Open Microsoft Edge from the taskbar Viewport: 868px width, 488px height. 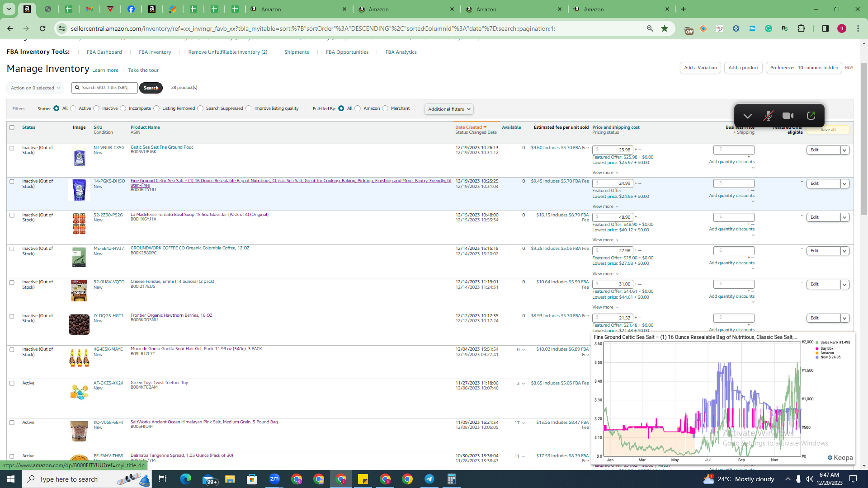click(x=186, y=479)
